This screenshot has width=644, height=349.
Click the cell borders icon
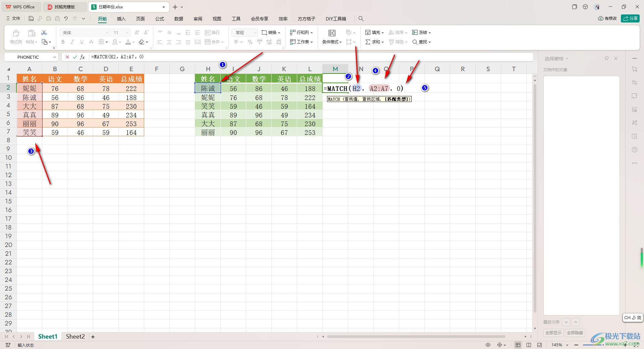101,42
